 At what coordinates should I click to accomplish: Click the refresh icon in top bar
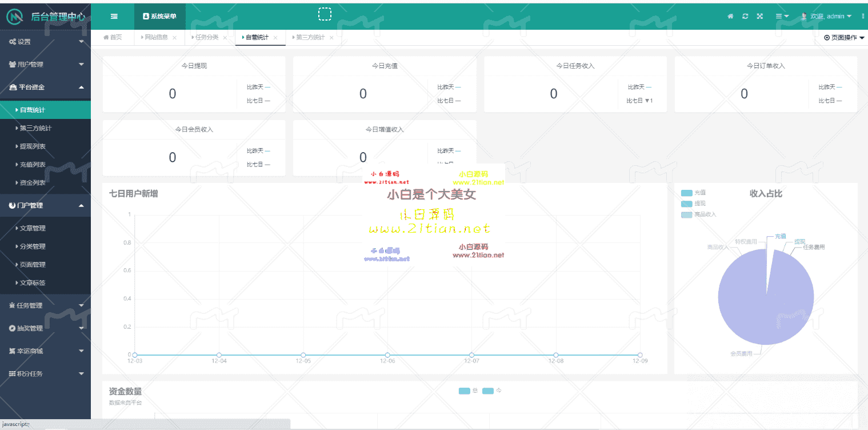point(745,17)
